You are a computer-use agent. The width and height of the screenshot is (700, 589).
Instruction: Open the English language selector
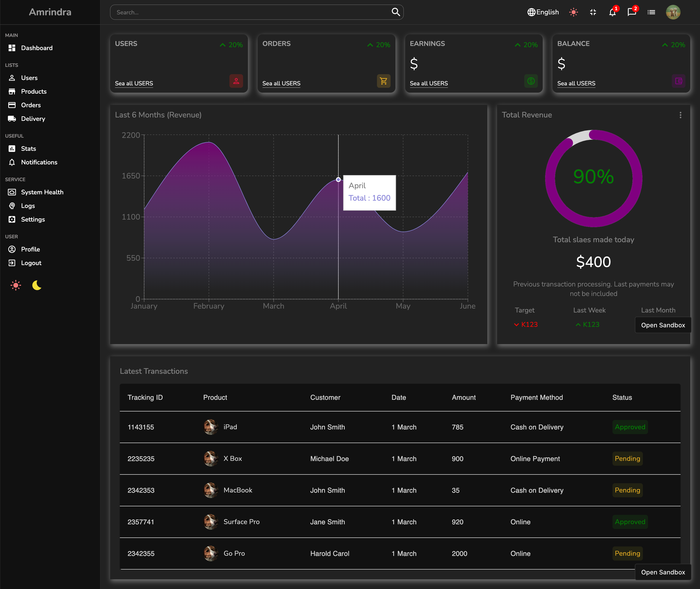click(543, 12)
